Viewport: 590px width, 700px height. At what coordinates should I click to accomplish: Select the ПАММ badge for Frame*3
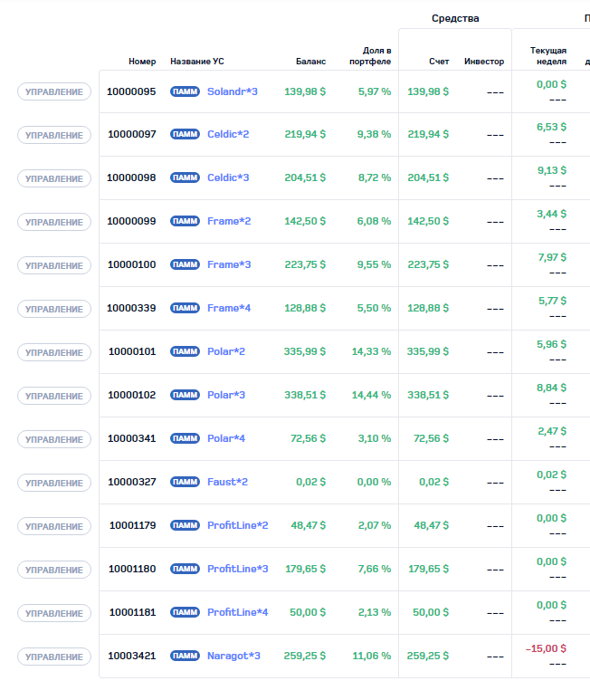185,264
